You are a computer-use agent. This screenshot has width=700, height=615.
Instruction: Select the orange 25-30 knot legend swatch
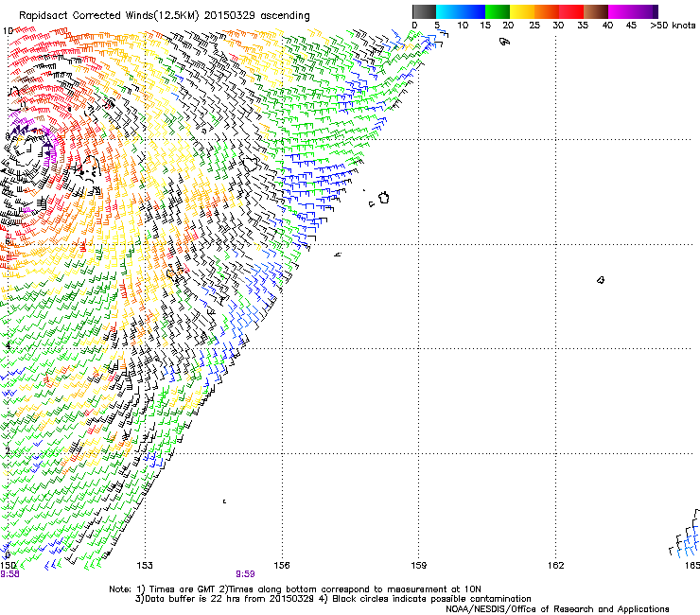coord(547,11)
